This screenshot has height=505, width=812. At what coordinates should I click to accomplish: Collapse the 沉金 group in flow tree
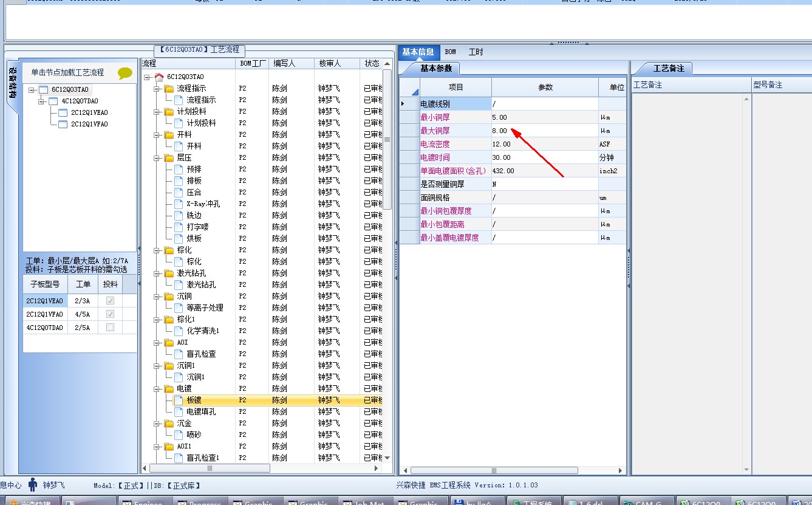(156, 423)
